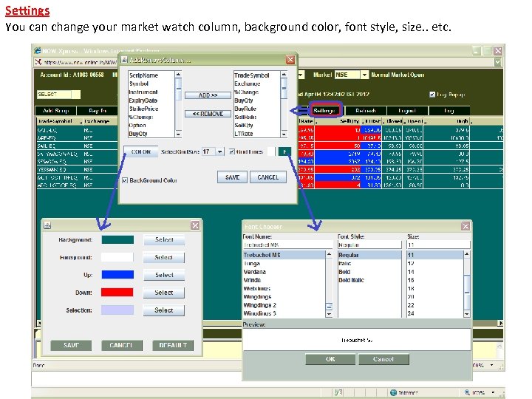The width and height of the screenshot is (532, 399).
Task: Click the font Size input field
Action: click(439, 245)
